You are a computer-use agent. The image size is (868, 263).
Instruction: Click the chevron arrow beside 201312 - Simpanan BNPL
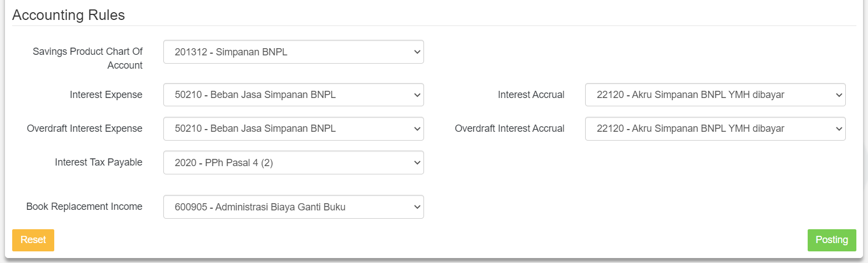pyautogui.click(x=417, y=52)
